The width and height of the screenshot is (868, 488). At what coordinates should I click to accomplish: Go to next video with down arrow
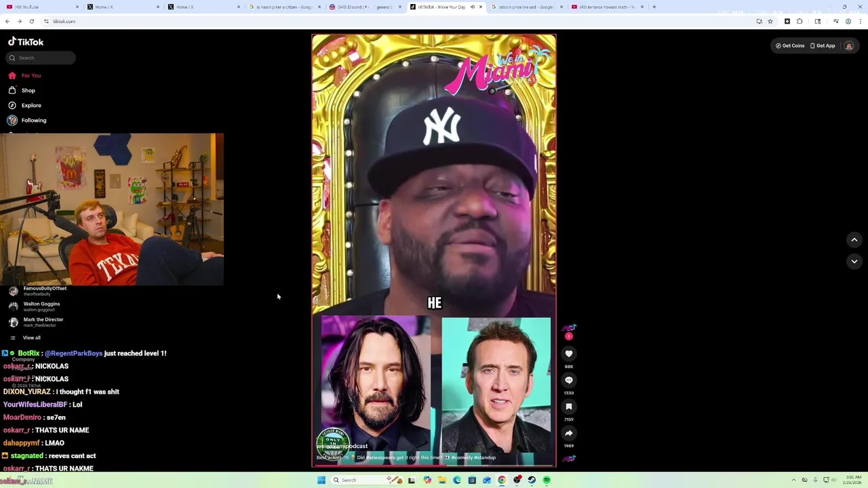pyautogui.click(x=854, y=261)
